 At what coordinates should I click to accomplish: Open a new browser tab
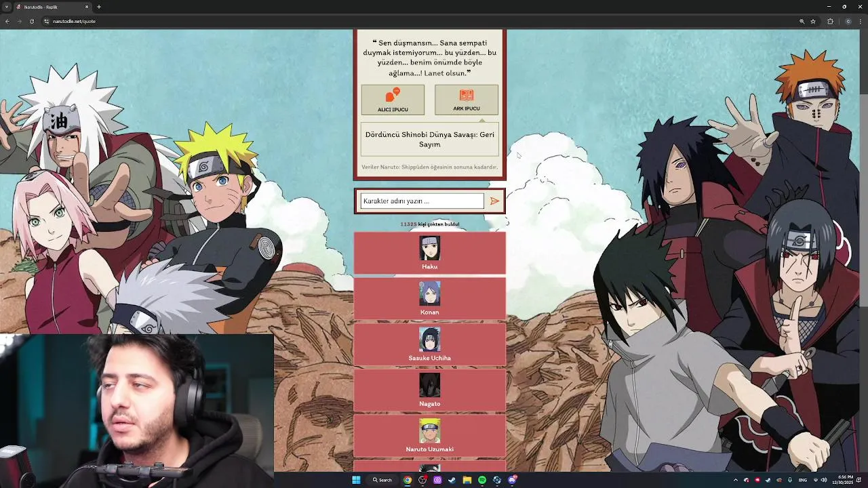point(99,7)
